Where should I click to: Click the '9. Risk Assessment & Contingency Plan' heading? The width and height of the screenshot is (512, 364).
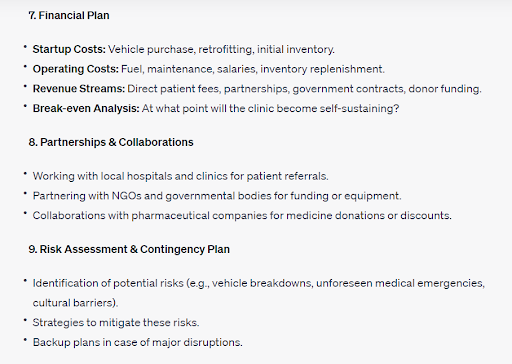(x=129, y=249)
